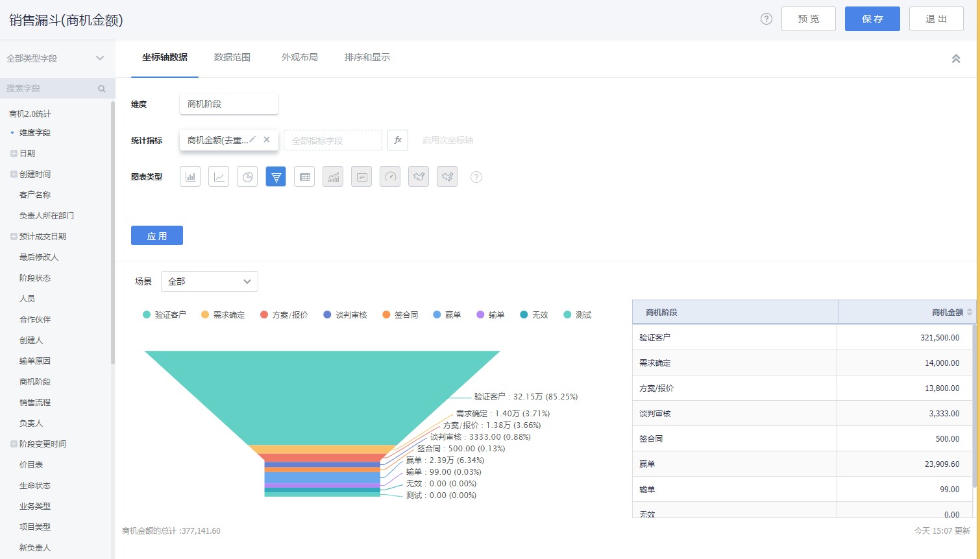Open the 外观布局 tab
This screenshot has width=980, height=559.
tap(300, 57)
